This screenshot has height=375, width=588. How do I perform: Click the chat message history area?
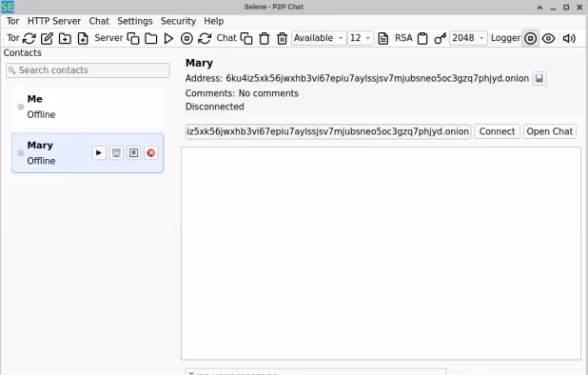tap(381, 253)
